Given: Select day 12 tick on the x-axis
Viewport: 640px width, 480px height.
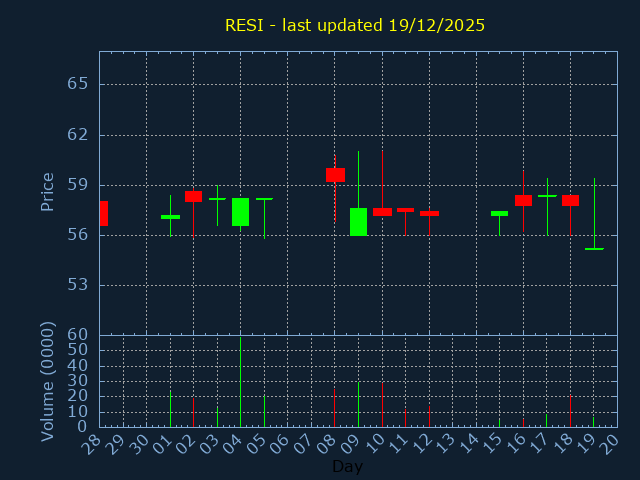Looking at the screenshot, I should (x=425, y=441).
